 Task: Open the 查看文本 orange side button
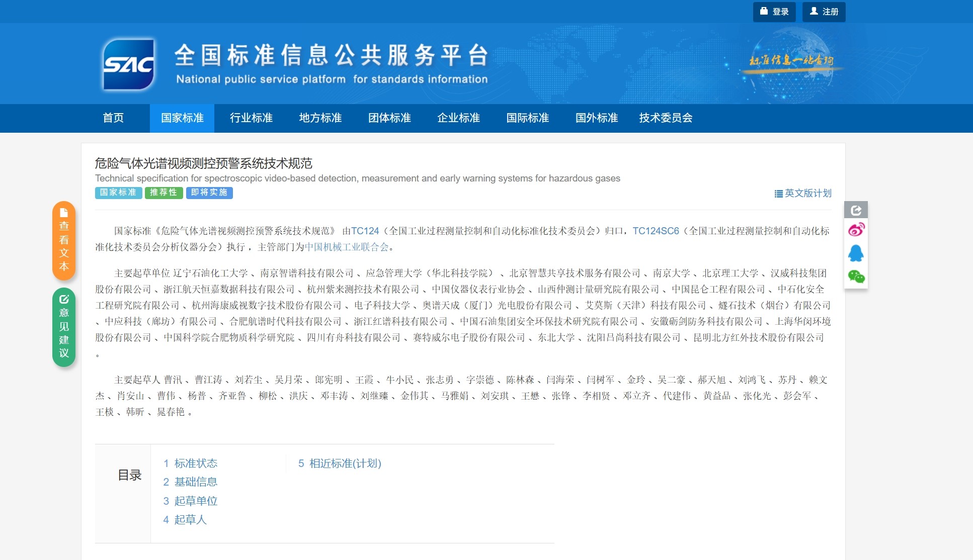tap(64, 240)
